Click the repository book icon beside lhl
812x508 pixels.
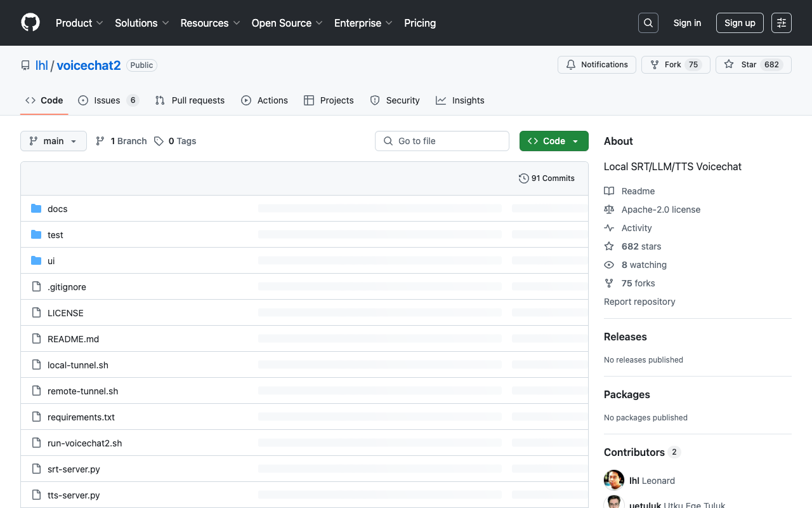pyautogui.click(x=25, y=65)
